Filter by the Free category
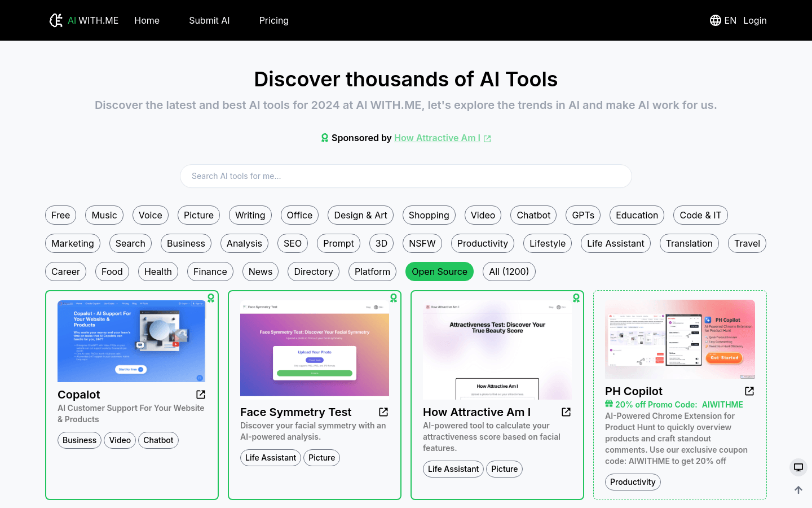 coord(61,215)
